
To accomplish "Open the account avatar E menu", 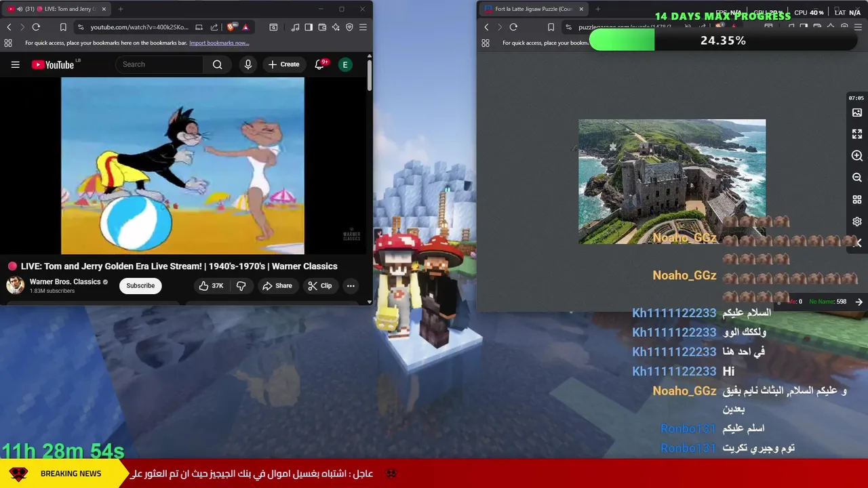I will 345,64.
